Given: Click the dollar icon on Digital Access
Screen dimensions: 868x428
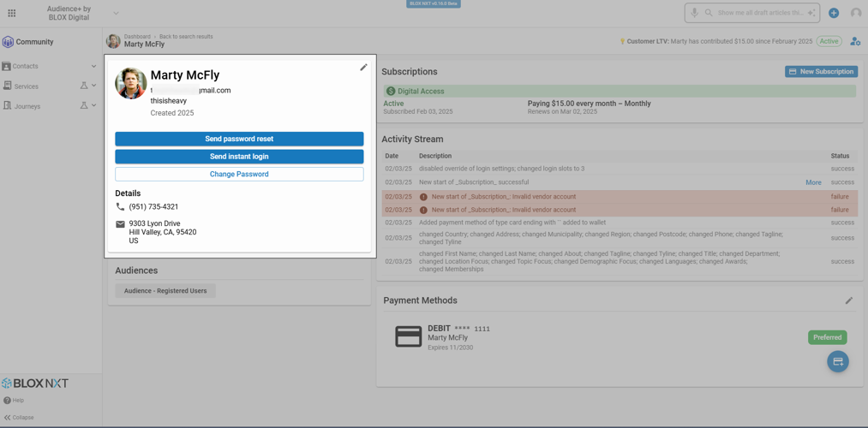Looking at the screenshot, I should pos(391,92).
